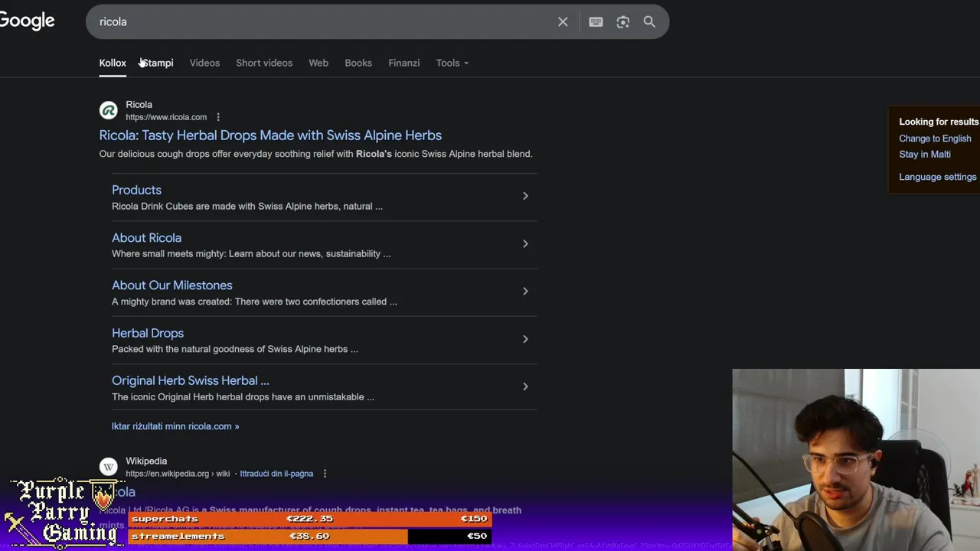The width and height of the screenshot is (980, 551).
Task: Open the three-dot menu beside ricola.com URL
Action: (218, 117)
